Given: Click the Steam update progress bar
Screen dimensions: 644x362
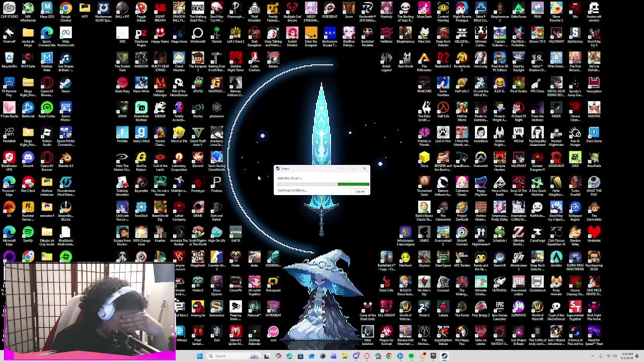Looking at the screenshot, I should pyautogui.click(x=323, y=185).
